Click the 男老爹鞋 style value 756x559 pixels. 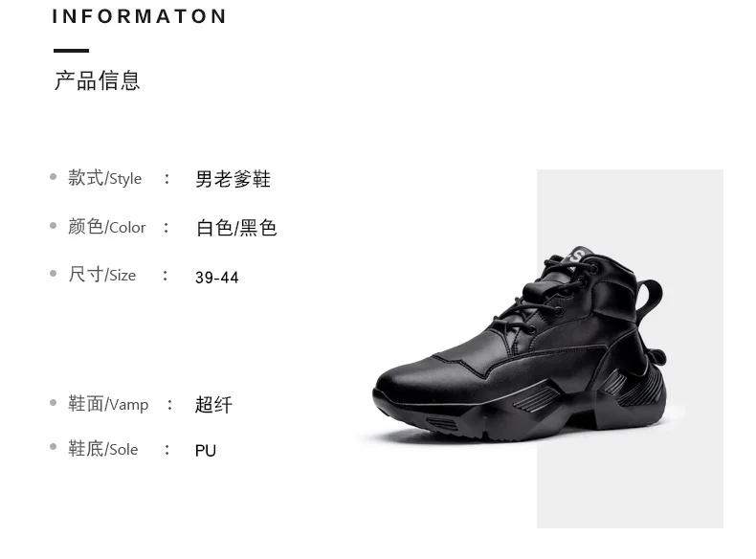233,179
